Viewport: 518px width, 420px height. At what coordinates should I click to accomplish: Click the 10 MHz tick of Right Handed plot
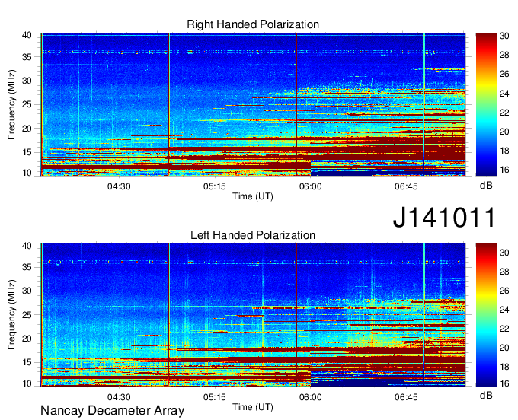coord(27,173)
